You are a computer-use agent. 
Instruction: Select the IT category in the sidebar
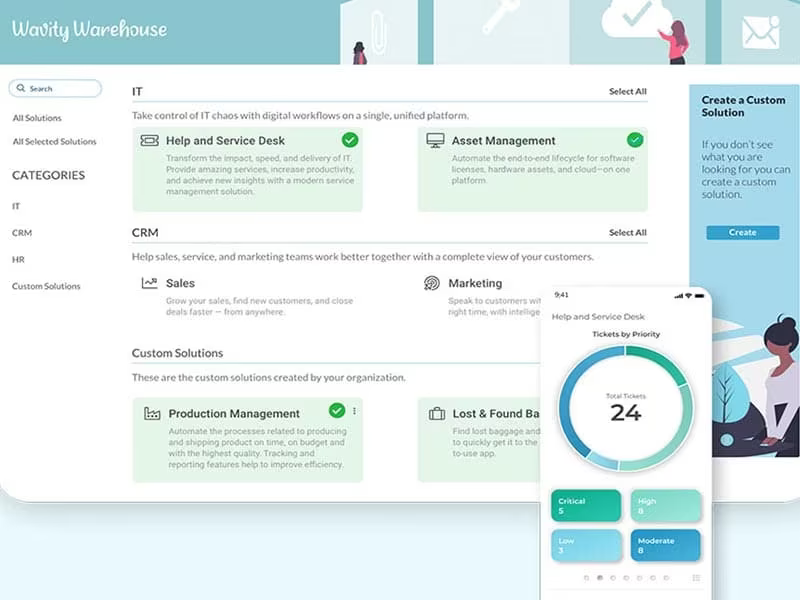pyautogui.click(x=16, y=206)
